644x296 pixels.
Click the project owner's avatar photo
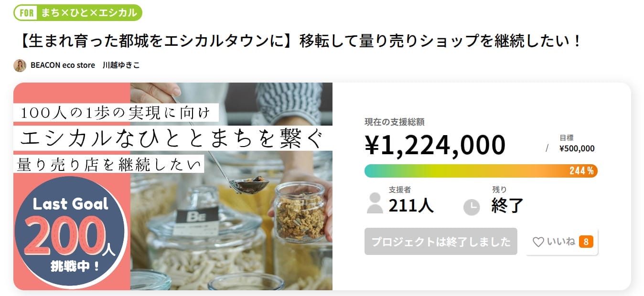coord(20,65)
